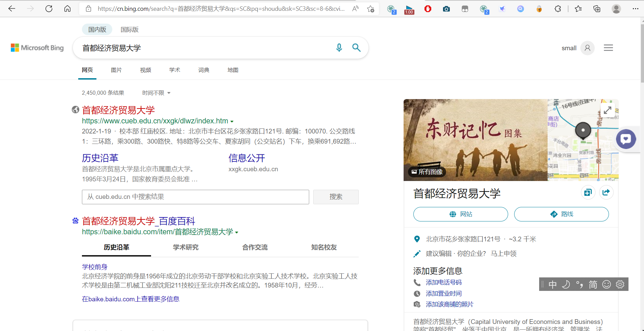Screen dimensions: 644x331
Task: Switch to 国际版 search
Action: coord(129,30)
